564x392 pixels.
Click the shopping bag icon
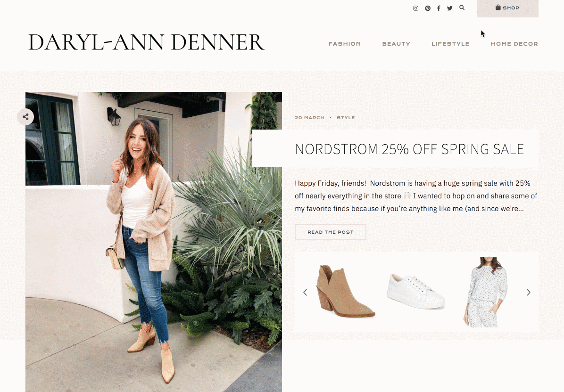[x=498, y=7]
